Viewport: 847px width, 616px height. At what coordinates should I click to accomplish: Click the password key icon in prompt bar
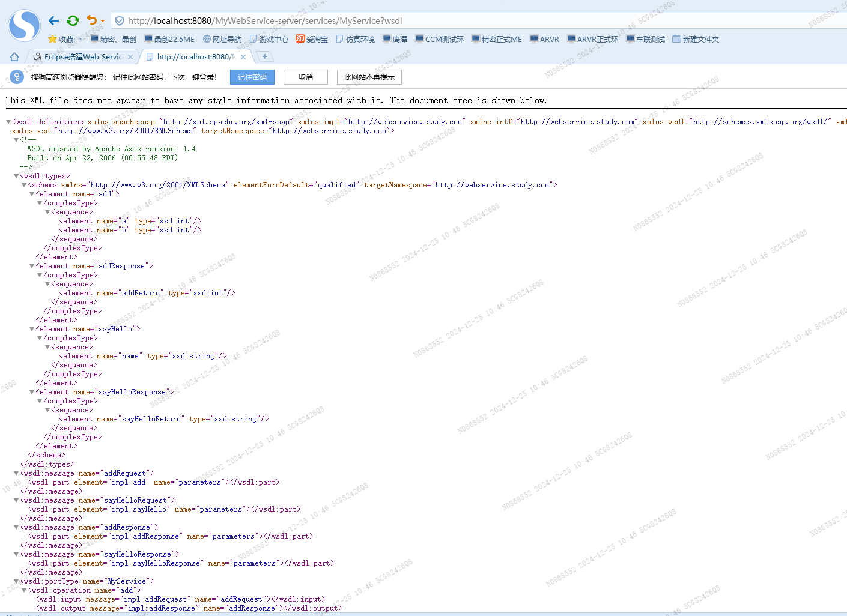(x=17, y=77)
